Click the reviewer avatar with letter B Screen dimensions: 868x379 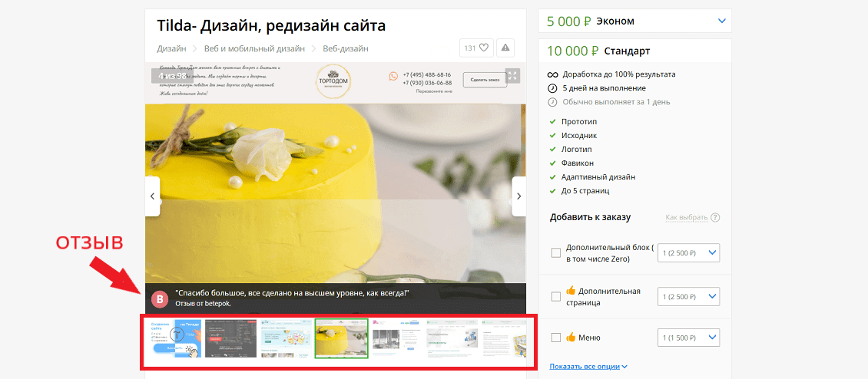pyautogui.click(x=160, y=299)
